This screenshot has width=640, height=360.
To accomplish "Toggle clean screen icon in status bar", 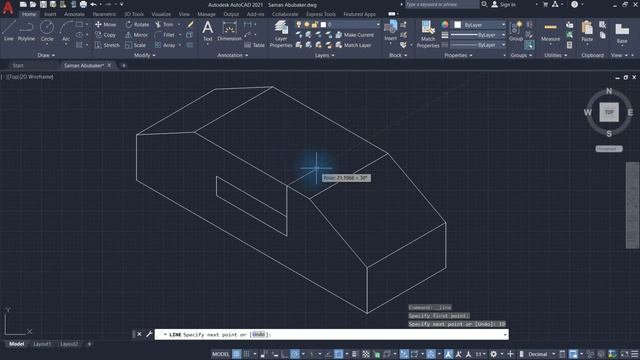I will tap(624, 354).
